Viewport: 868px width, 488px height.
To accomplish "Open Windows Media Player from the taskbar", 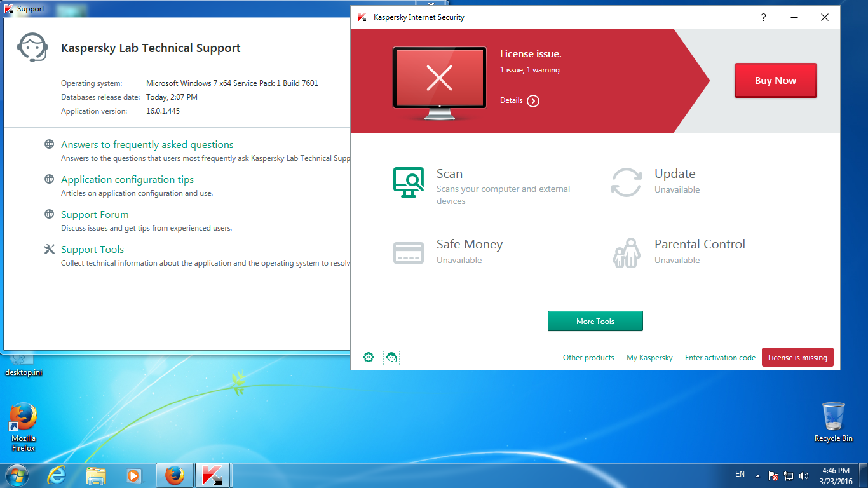I will [133, 475].
